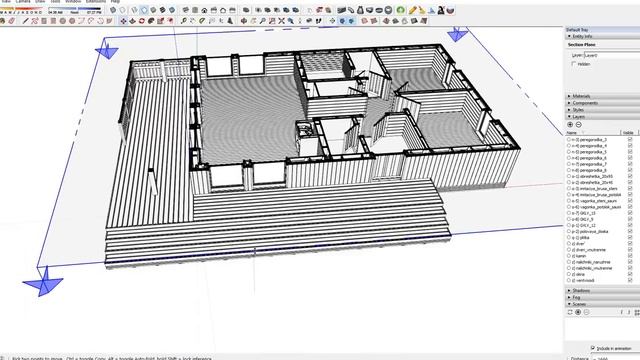The image size is (640, 360).
Task: Set plitka as the active layer
Action: 569,238
